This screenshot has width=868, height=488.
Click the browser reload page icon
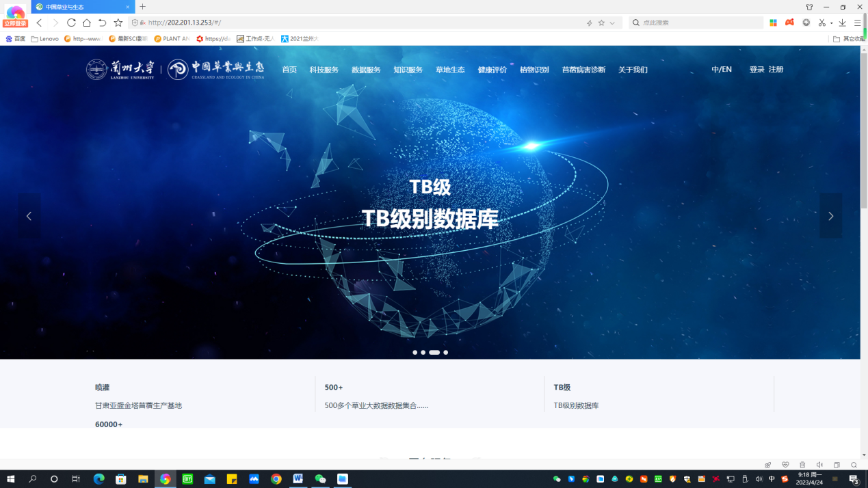[71, 23]
